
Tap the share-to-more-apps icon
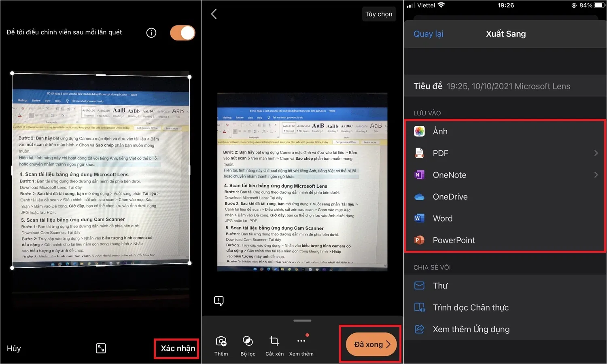coord(420,329)
